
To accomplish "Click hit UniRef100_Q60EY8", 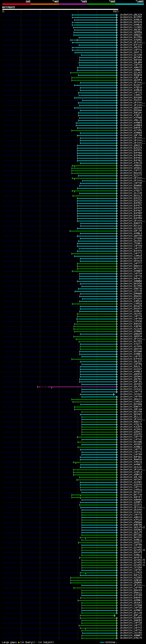I will coord(131,557).
